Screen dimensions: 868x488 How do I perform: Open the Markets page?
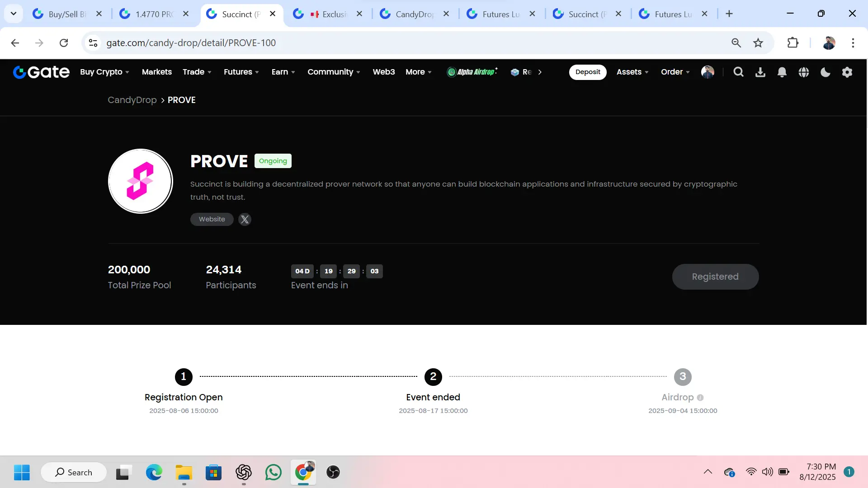(x=157, y=72)
